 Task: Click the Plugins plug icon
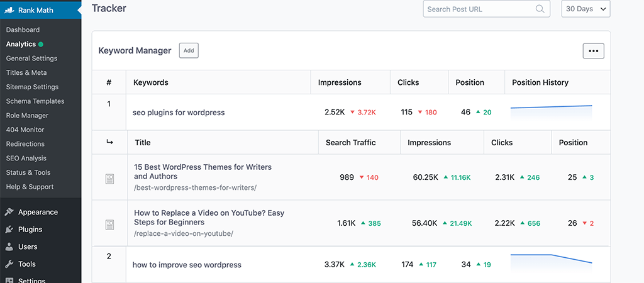pos(9,230)
